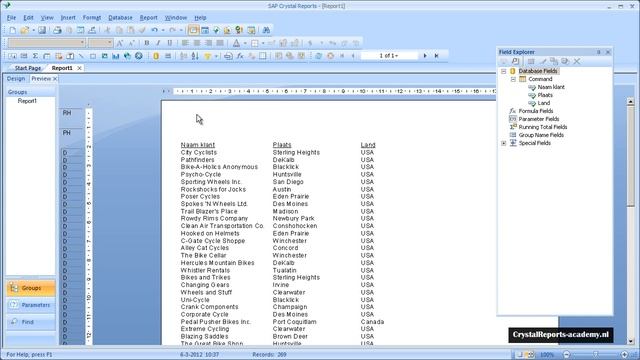Switch to the Start Page tab
The height and width of the screenshot is (360, 640).
coord(28,68)
